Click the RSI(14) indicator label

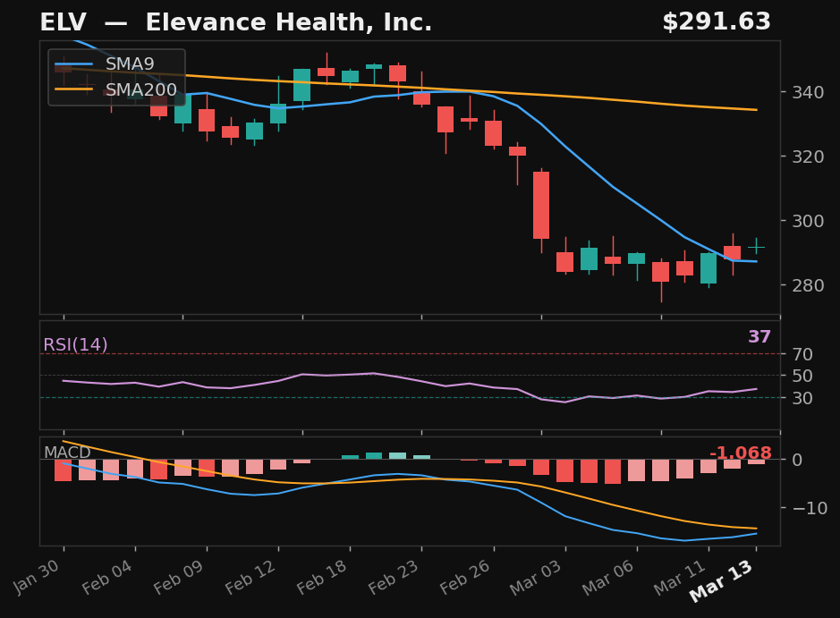tap(75, 343)
